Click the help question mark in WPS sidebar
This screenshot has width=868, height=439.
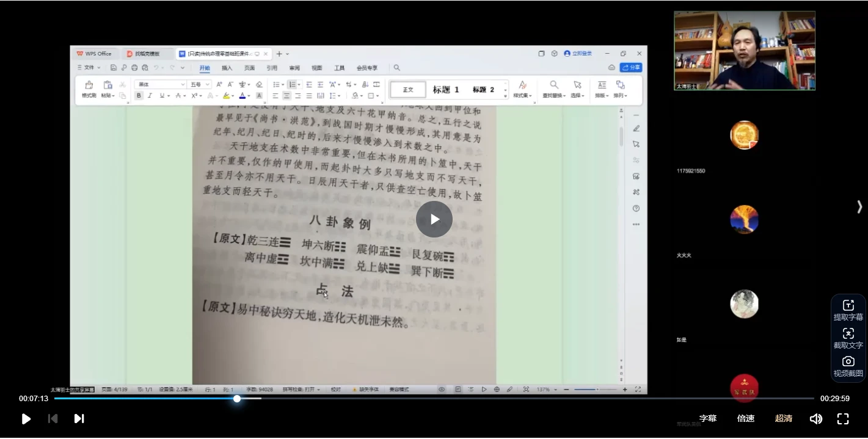coord(636,208)
